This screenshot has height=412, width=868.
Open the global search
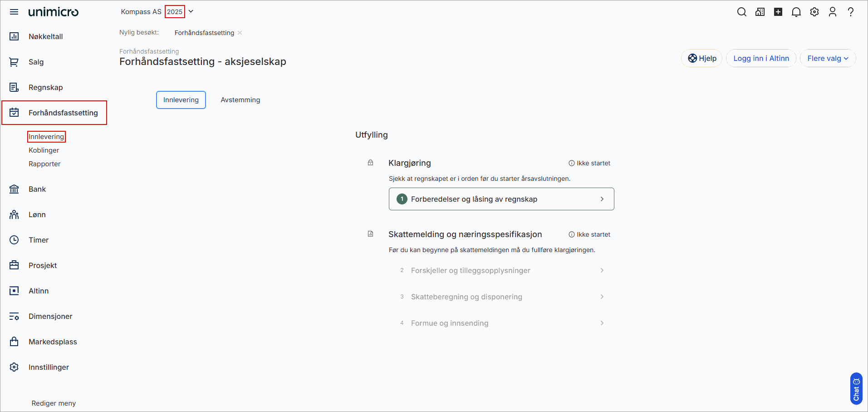pos(741,12)
